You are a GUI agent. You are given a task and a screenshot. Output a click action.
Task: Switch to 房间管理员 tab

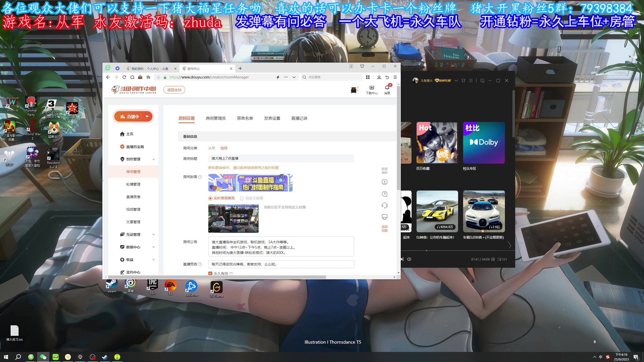pyautogui.click(x=216, y=118)
